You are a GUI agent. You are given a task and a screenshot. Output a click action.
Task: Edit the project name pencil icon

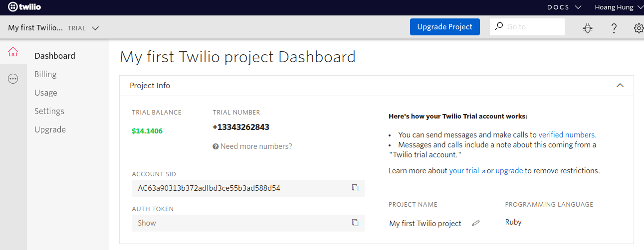[x=476, y=223]
